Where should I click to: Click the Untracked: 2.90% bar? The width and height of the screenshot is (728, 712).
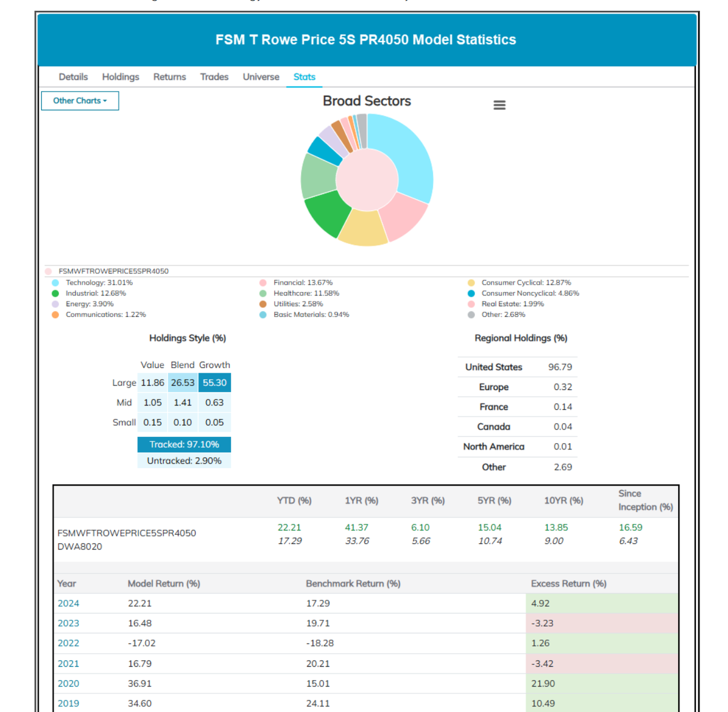pyautogui.click(x=184, y=461)
